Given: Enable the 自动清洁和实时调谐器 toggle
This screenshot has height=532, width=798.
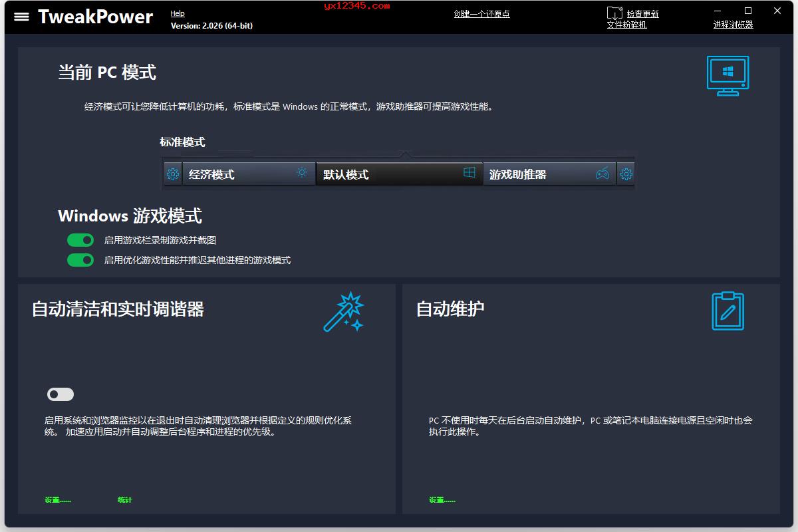Looking at the screenshot, I should (60, 394).
